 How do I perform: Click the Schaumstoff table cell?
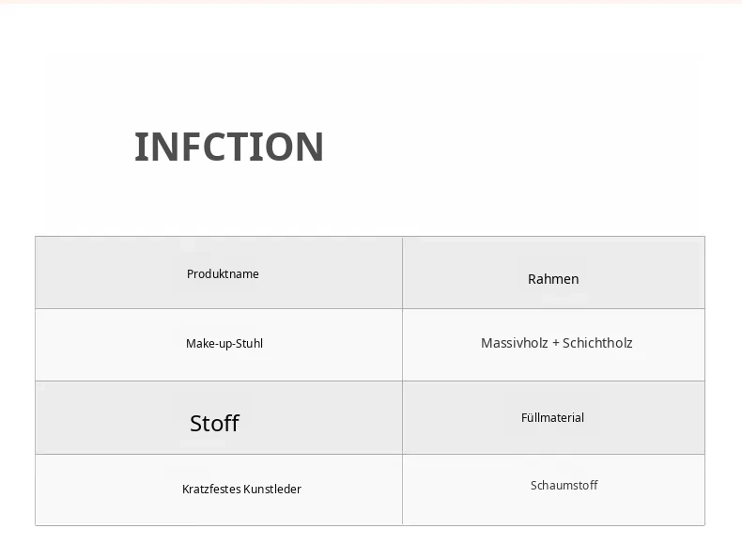point(553,490)
